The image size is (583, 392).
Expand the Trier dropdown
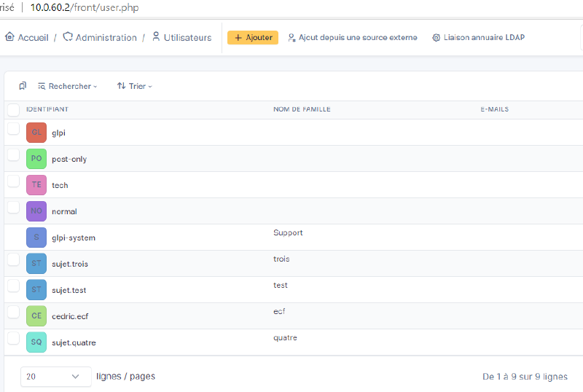[x=135, y=86]
